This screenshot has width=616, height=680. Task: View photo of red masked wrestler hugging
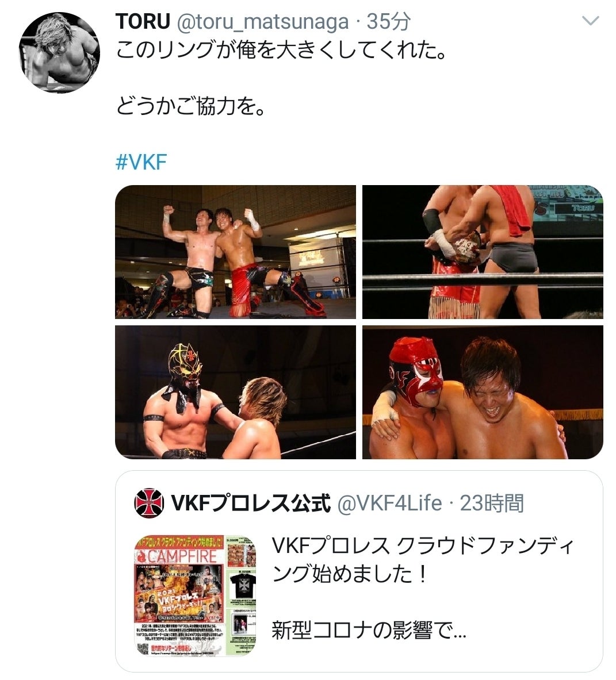click(483, 393)
